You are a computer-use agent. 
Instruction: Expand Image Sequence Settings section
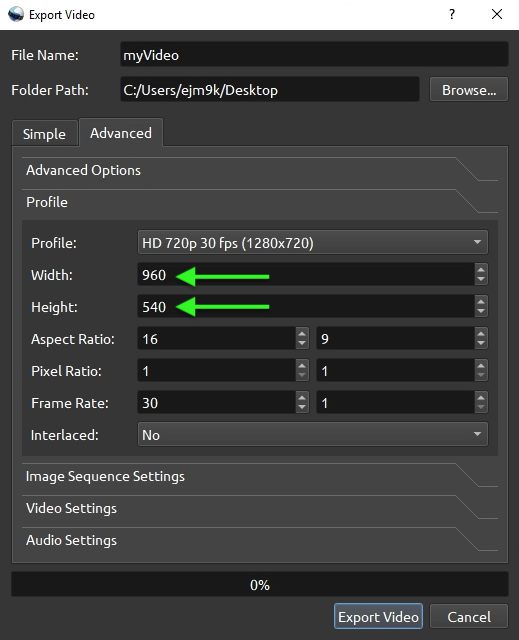260,476
